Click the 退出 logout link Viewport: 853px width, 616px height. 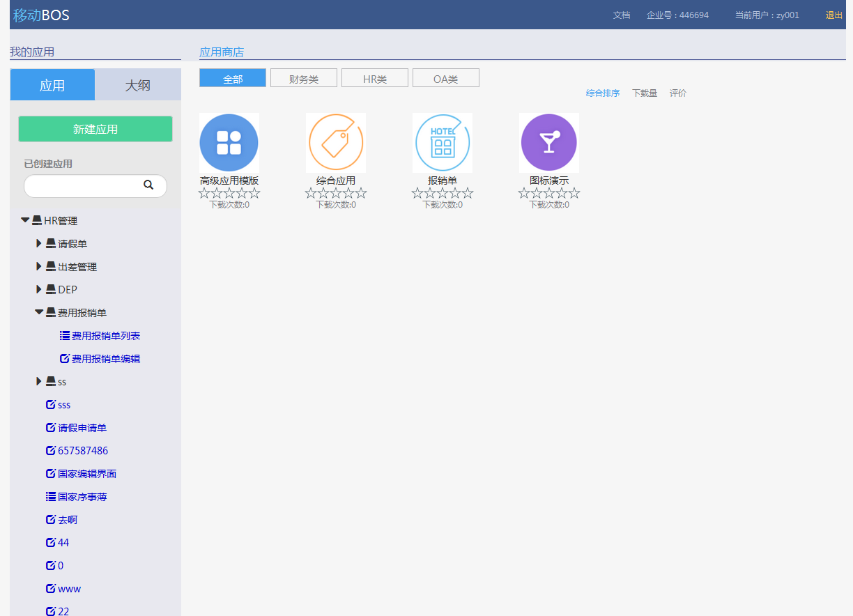click(x=833, y=15)
